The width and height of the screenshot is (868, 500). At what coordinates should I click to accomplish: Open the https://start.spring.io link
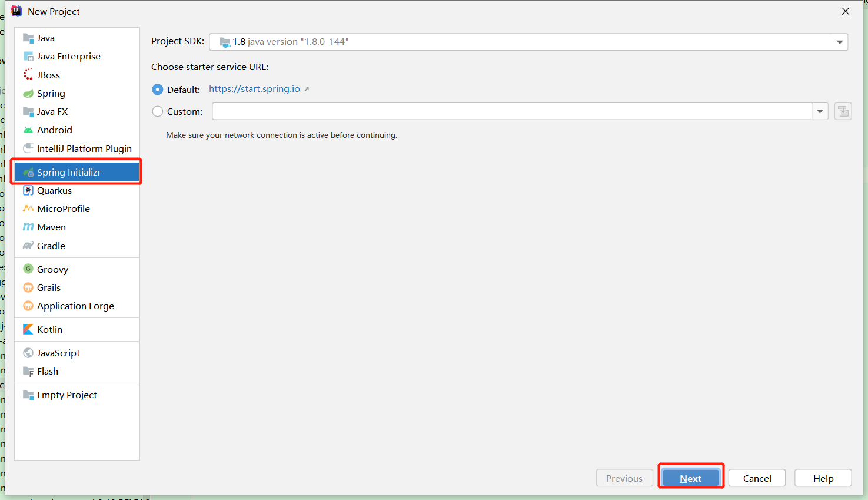(x=254, y=89)
